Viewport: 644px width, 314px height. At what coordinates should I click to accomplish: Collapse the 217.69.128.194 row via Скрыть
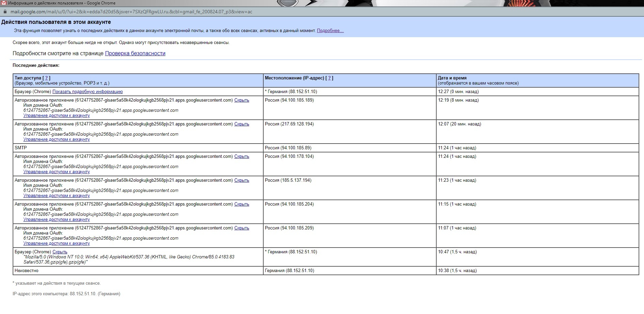pos(241,124)
